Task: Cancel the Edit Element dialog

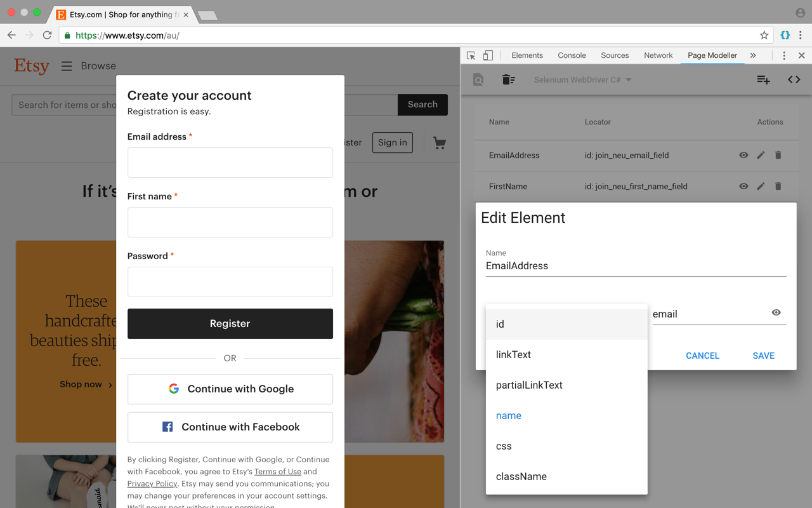Action: (x=702, y=356)
